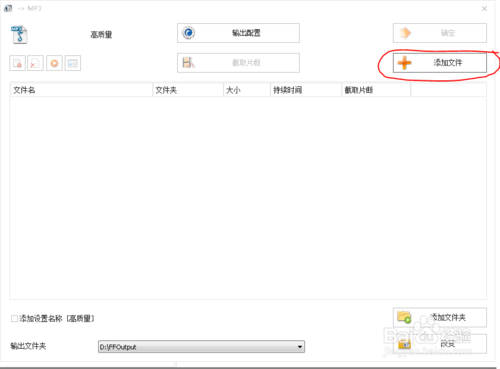Click the 截取片断 clip button
The image size is (500, 369).
coord(238,63)
